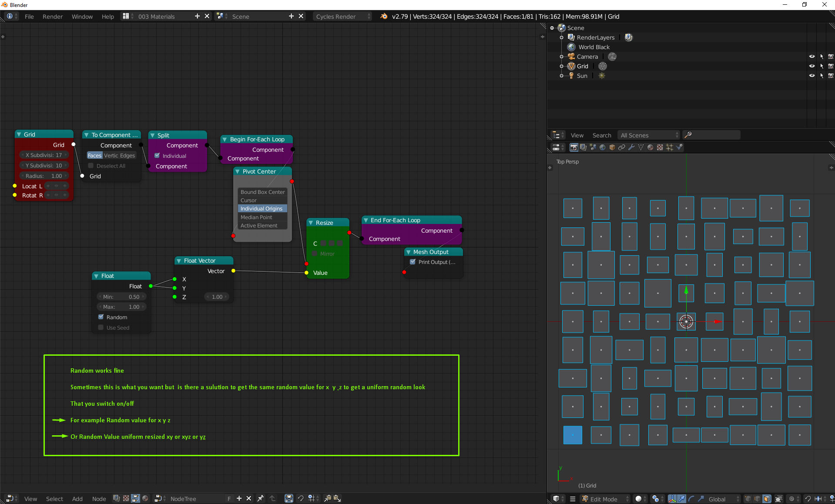
Task: Open the Global orientation dropdown
Action: click(x=723, y=499)
